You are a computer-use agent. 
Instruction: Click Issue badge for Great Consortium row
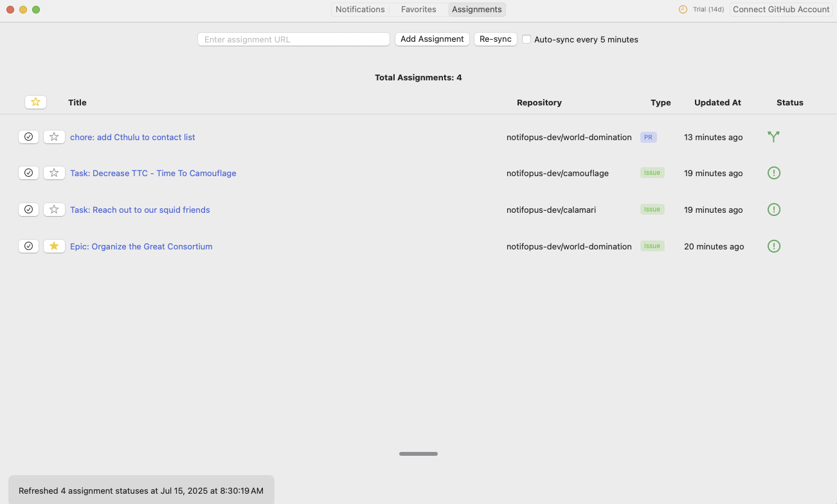click(652, 246)
